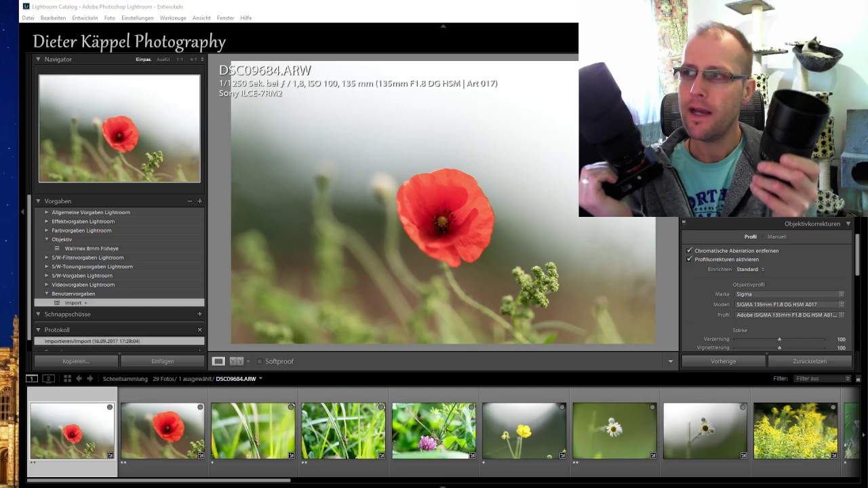Open the Entwickeln menu

coord(85,18)
